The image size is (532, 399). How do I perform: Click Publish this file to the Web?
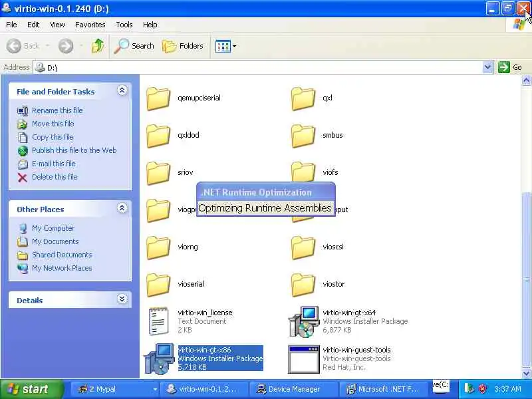(74, 150)
